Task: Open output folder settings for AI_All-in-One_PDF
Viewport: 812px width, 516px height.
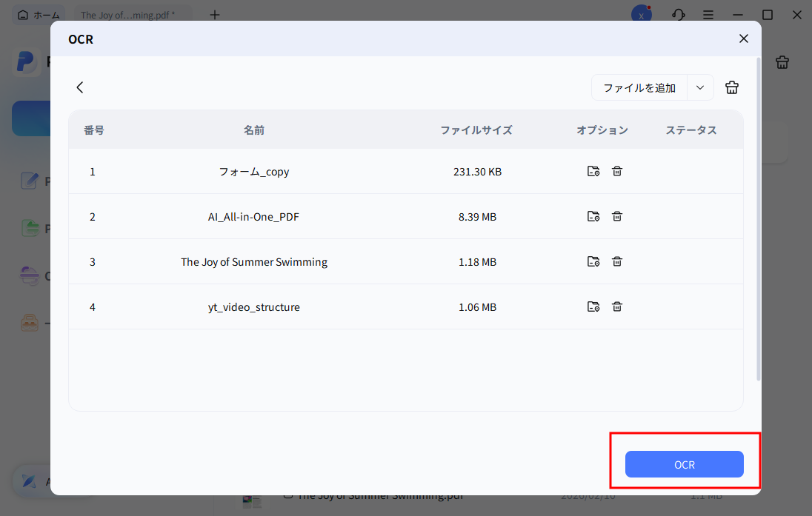Action: point(593,217)
